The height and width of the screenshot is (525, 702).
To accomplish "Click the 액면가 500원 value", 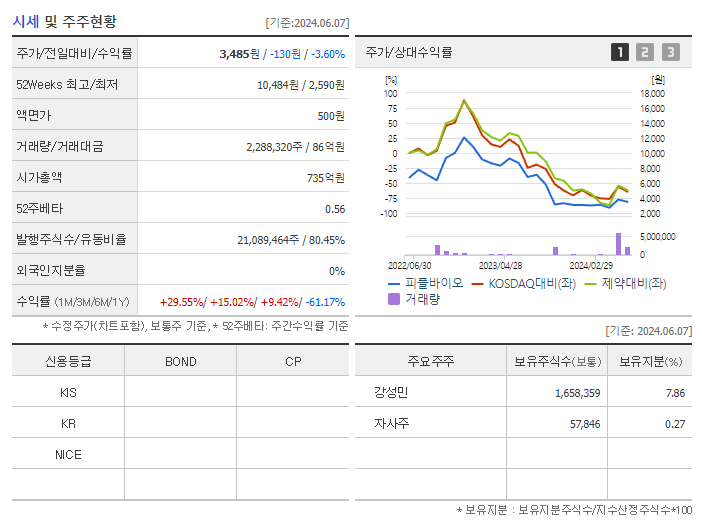I will (x=331, y=116).
